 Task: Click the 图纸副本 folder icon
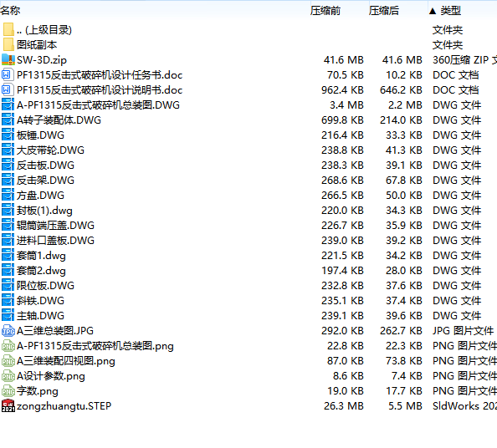8,44
